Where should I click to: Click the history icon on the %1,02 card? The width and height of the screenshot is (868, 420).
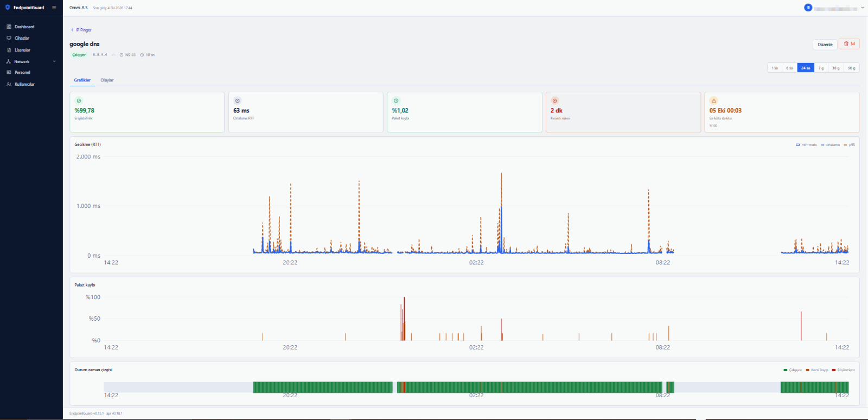tap(396, 101)
